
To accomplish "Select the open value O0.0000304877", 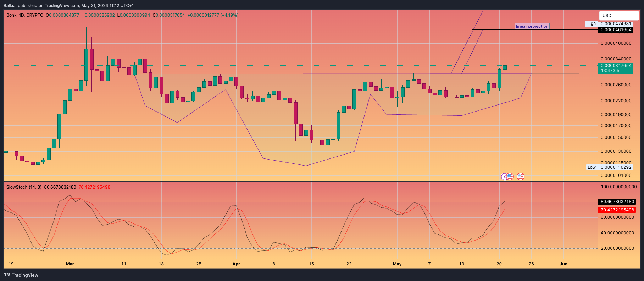I will 62,15.
